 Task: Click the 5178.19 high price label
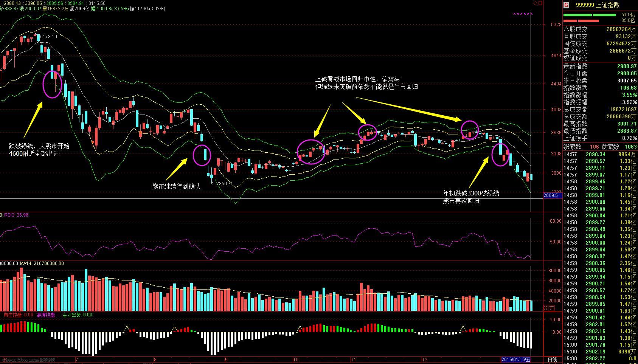48,37
